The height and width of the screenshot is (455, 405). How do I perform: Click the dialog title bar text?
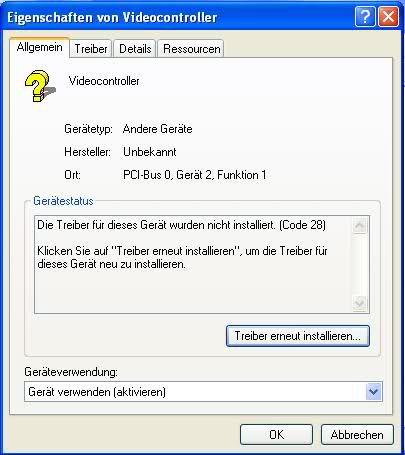click(x=112, y=17)
